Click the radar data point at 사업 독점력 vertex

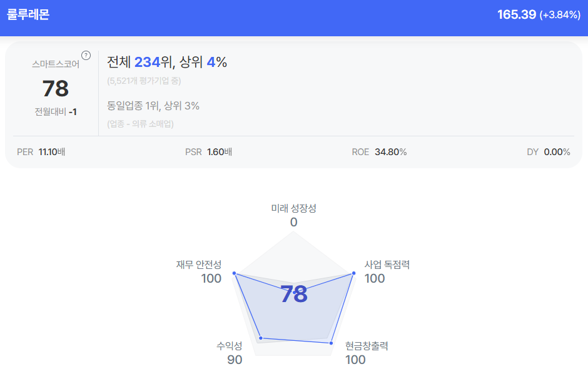(353, 273)
